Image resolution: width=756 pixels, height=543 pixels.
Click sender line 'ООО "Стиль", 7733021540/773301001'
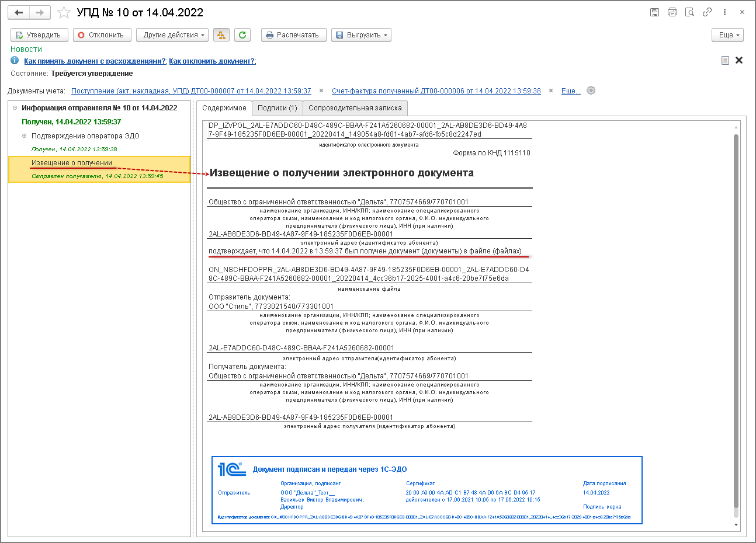pos(271,307)
